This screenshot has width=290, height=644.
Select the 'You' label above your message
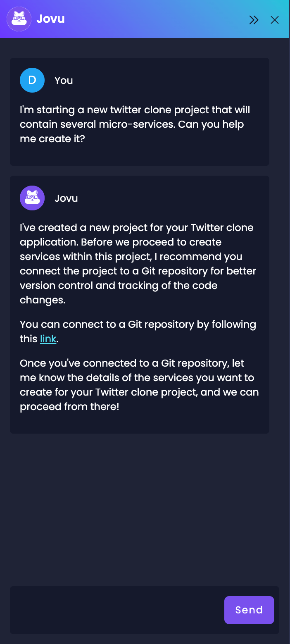(63, 80)
